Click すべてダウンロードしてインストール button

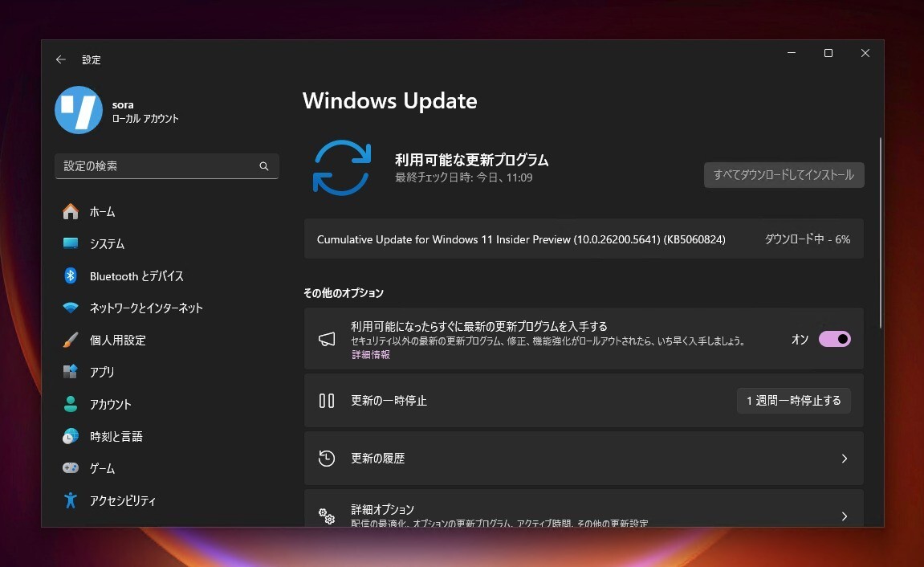pos(784,175)
